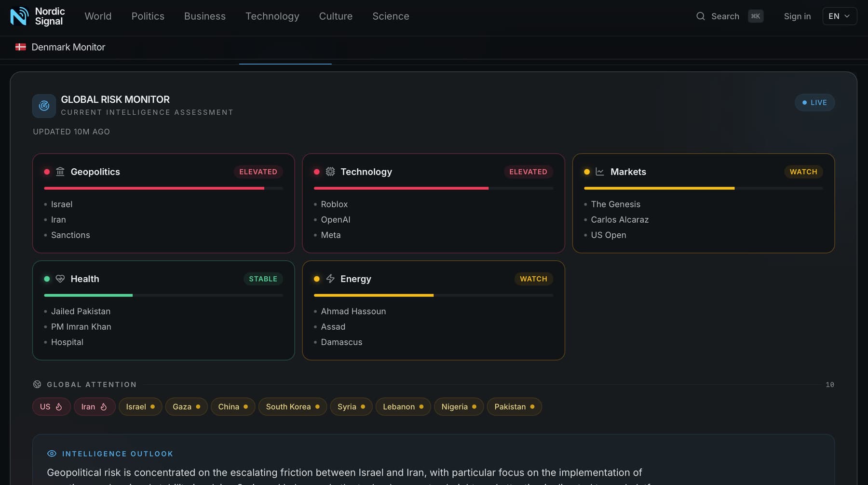Viewport: 868px width, 485px height.
Task: Click the search magnifier icon
Action: click(x=700, y=16)
